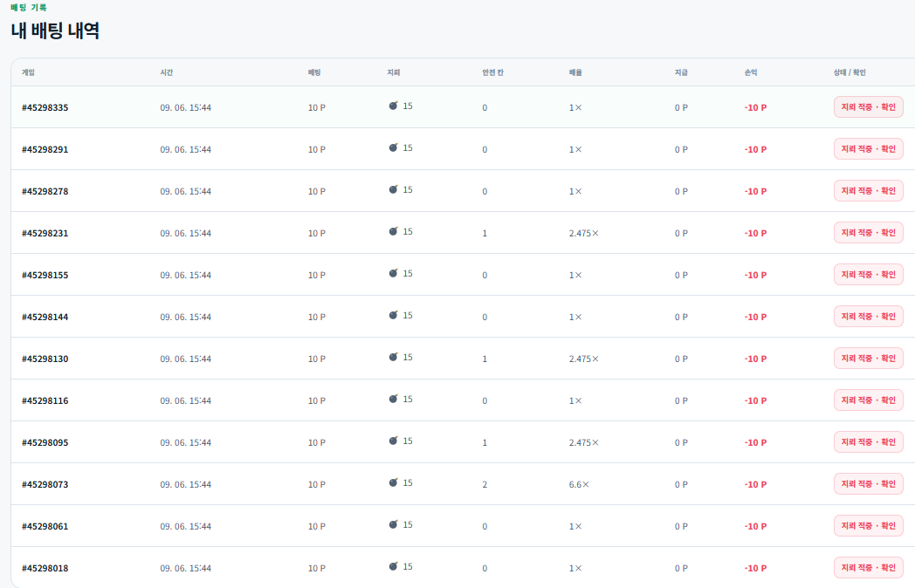Select game ID #45298335
The height and width of the screenshot is (588, 915).
(x=45, y=108)
